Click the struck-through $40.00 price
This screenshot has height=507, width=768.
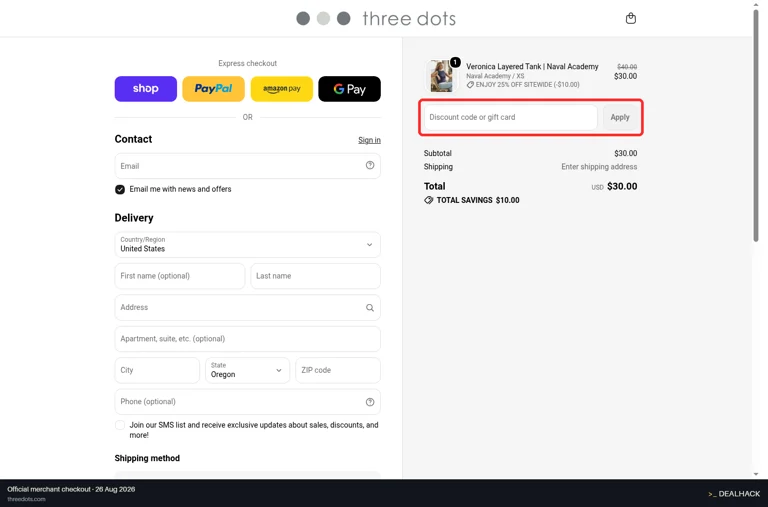tap(627, 67)
